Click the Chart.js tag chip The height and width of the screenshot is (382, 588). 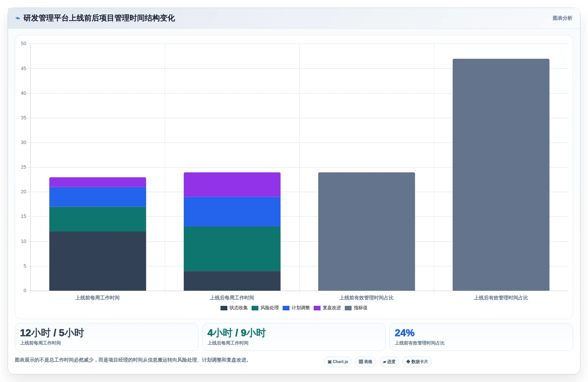click(x=338, y=362)
